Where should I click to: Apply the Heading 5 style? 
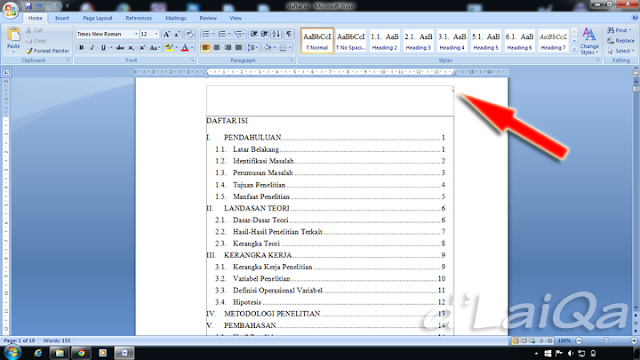(486, 40)
